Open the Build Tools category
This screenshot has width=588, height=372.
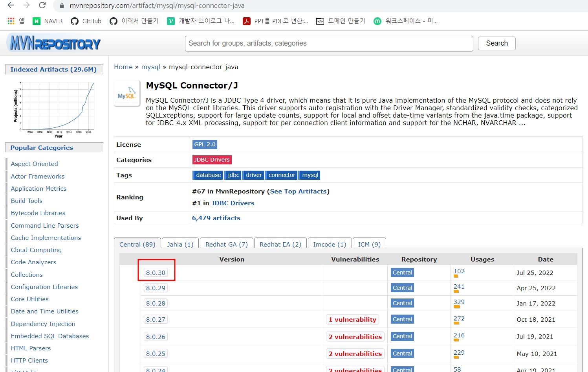click(26, 201)
